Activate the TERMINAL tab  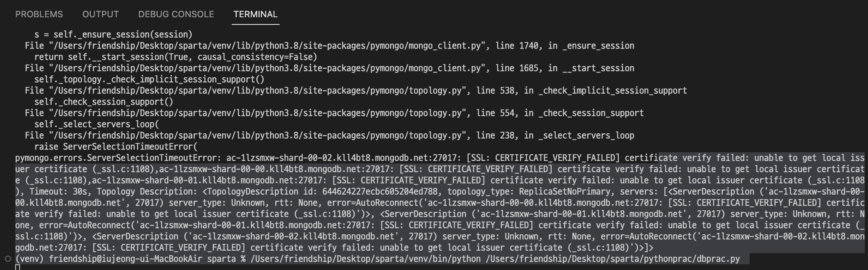click(x=255, y=14)
